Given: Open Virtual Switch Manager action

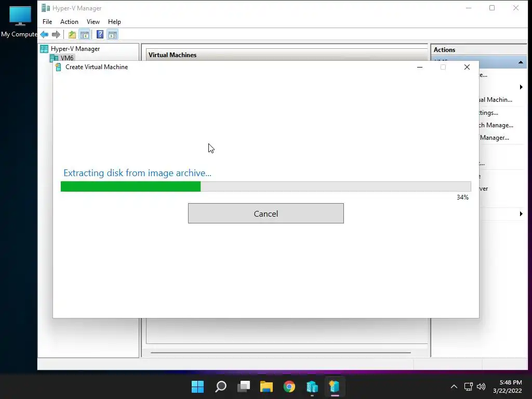Looking at the screenshot, I should pos(496,125).
